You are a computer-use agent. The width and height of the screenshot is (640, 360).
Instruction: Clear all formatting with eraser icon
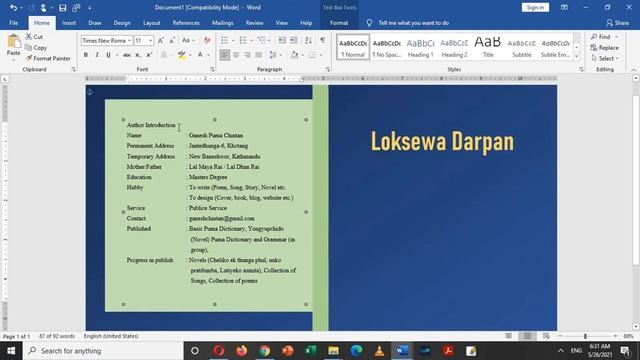[x=207, y=40]
